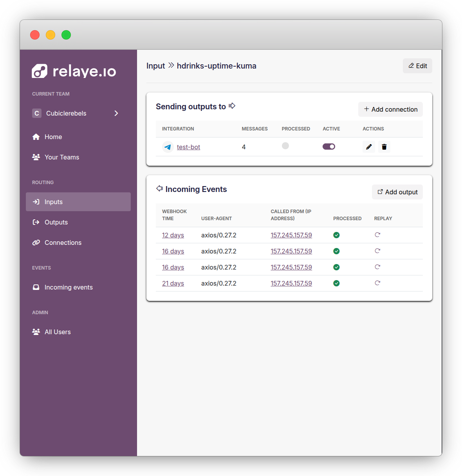Click the relaye.io logo icon

click(38, 71)
